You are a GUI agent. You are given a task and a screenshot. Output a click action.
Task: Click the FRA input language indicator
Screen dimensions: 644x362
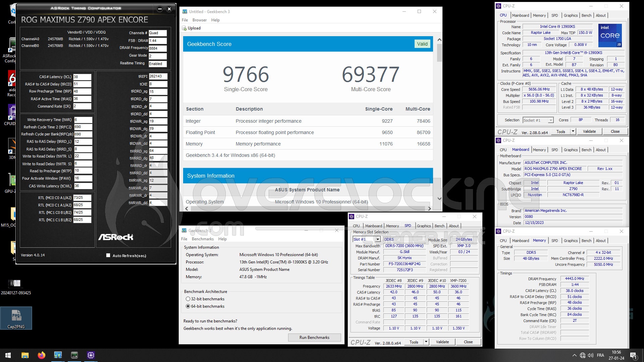[x=600, y=355]
